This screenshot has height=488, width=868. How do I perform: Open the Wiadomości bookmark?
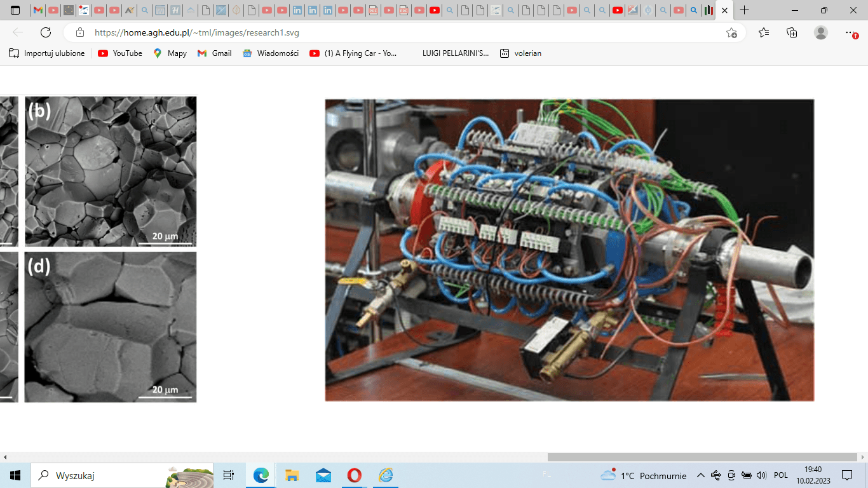tap(271, 53)
